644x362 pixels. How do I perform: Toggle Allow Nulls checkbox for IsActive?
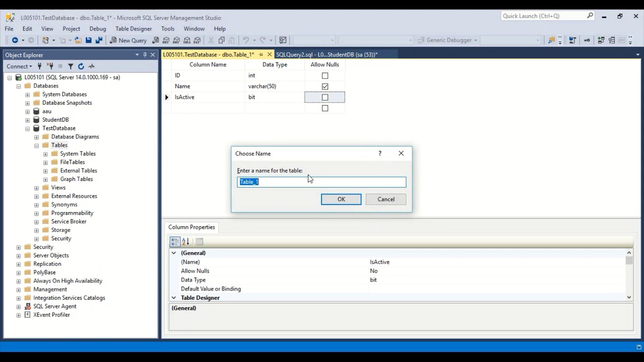(325, 98)
